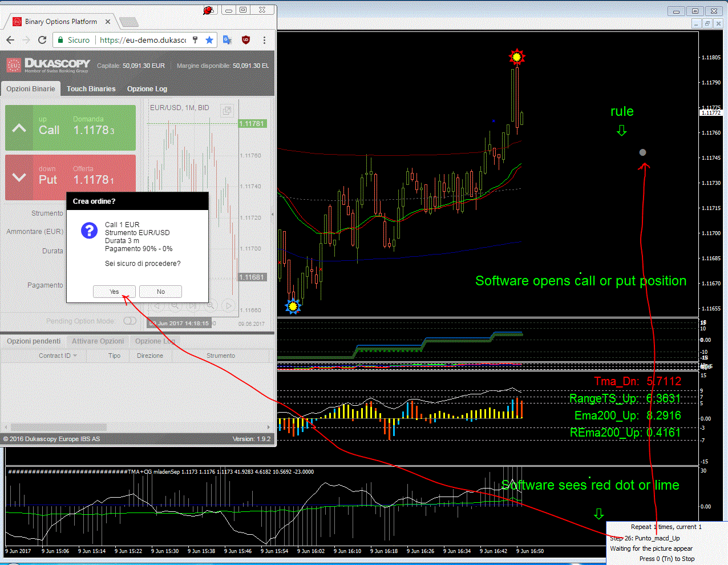
Task: Bookmark page with the star icon
Action: coord(209,40)
